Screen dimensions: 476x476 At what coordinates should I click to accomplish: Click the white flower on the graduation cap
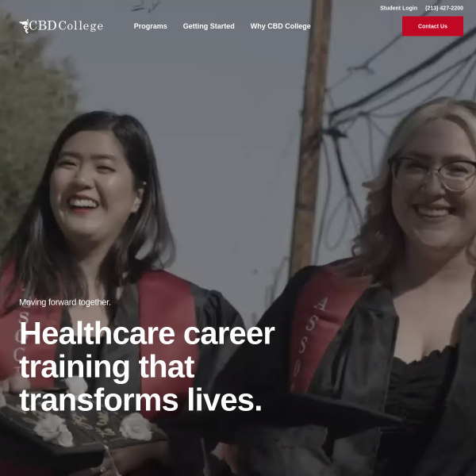pos(136,427)
